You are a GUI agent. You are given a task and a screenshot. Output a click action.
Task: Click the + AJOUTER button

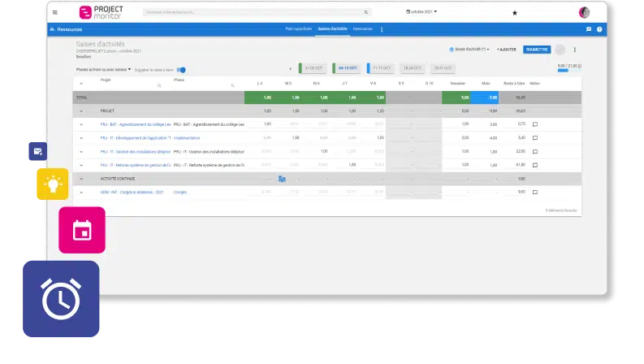(x=507, y=50)
